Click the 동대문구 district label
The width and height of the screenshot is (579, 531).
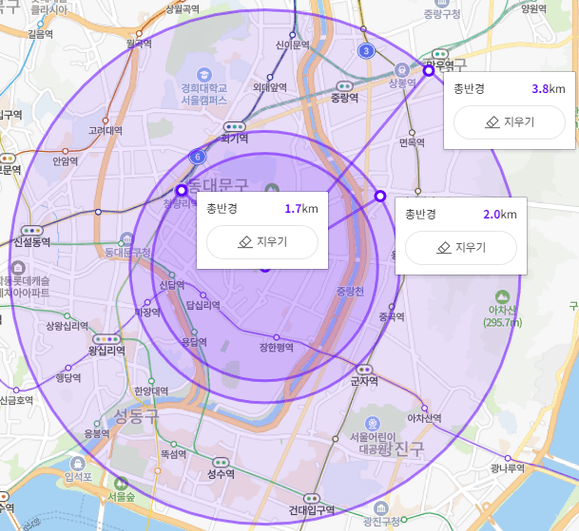(x=218, y=184)
